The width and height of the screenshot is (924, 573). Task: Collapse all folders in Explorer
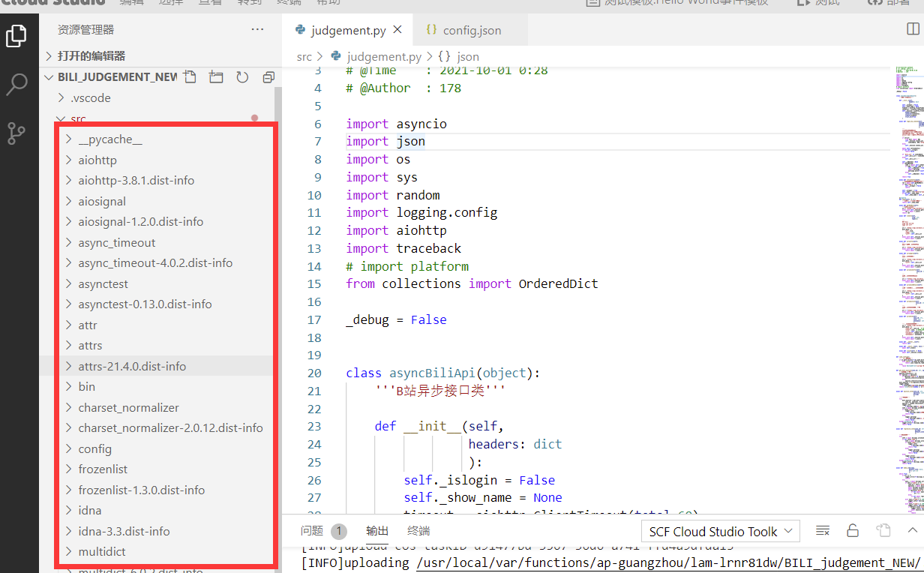click(x=268, y=76)
